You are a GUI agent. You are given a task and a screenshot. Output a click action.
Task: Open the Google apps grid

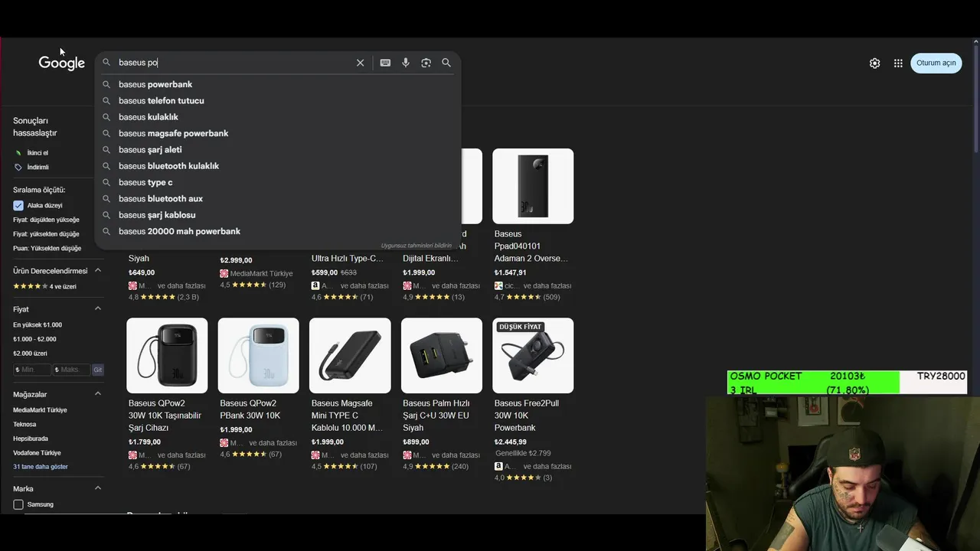[x=898, y=63]
